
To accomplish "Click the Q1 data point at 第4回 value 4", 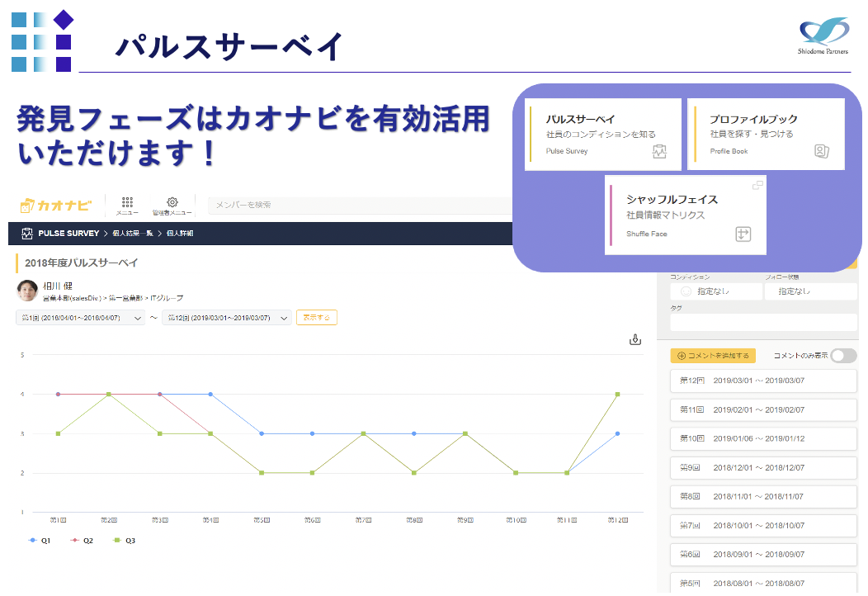I will 210,395.
